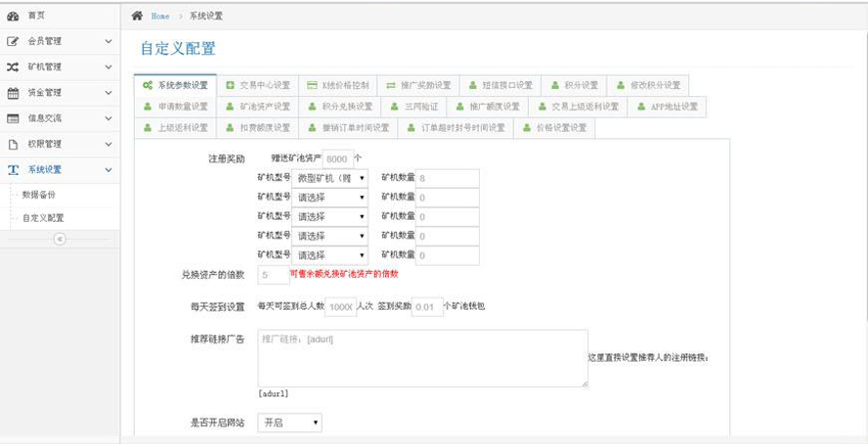Click the plus icon on 交易中心设置 tab
The height and width of the screenshot is (444, 868).
coord(230,85)
